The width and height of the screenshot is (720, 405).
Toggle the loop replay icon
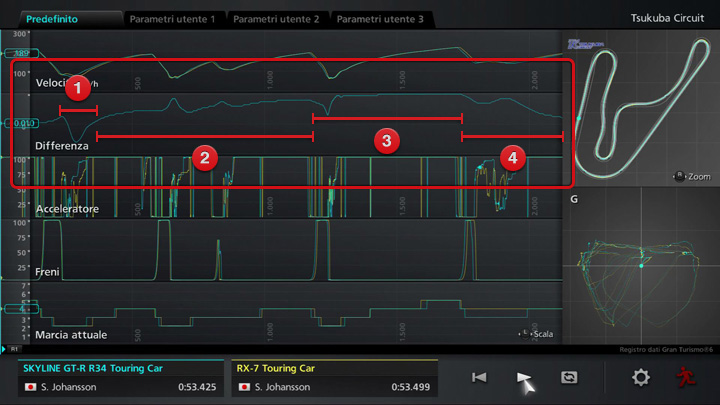click(x=569, y=377)
